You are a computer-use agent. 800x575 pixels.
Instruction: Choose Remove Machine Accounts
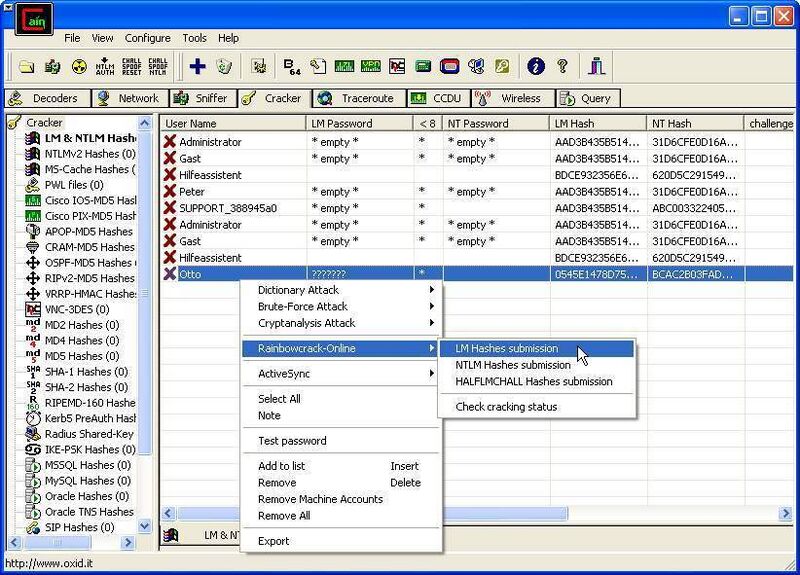click(341, 499)
